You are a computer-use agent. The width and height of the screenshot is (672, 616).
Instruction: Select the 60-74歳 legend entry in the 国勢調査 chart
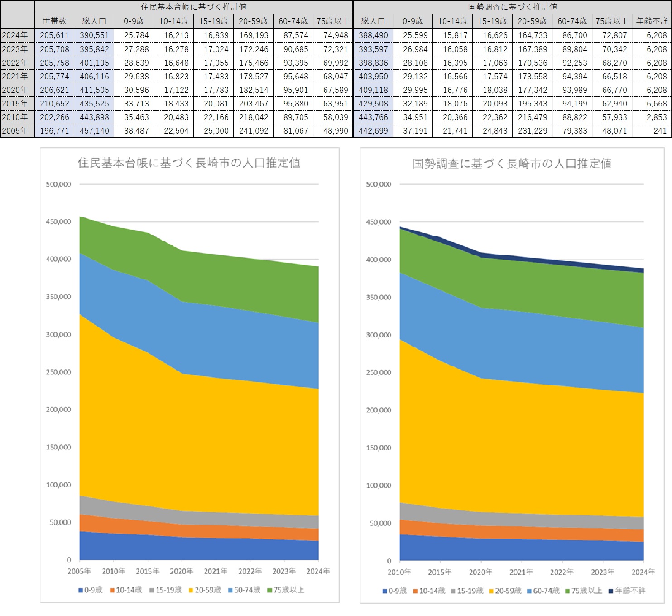(x=546, y=591)
